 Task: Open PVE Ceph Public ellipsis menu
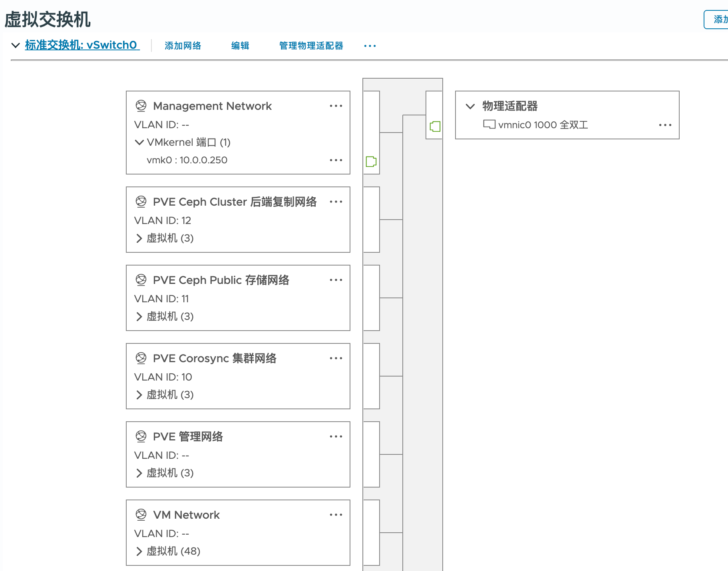[336, 280]
